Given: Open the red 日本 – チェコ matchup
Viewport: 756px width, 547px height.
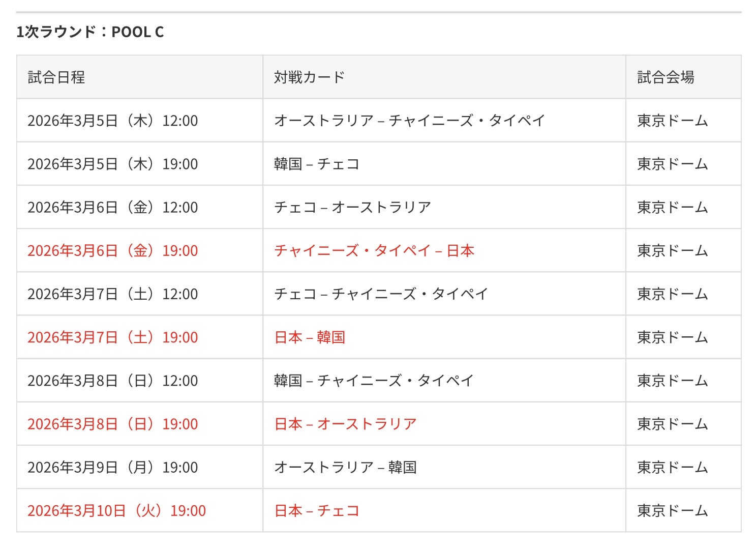Looking at the screenshot, I should (317, 510).
